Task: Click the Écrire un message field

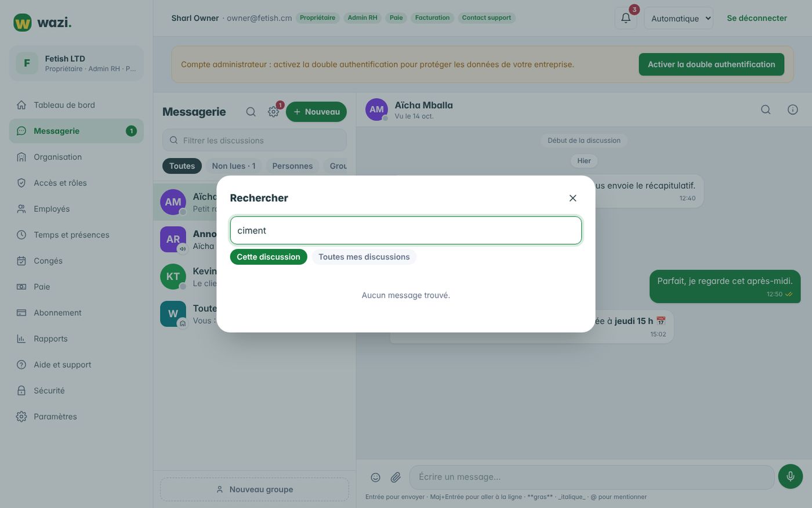Action: tap(592, 477)
